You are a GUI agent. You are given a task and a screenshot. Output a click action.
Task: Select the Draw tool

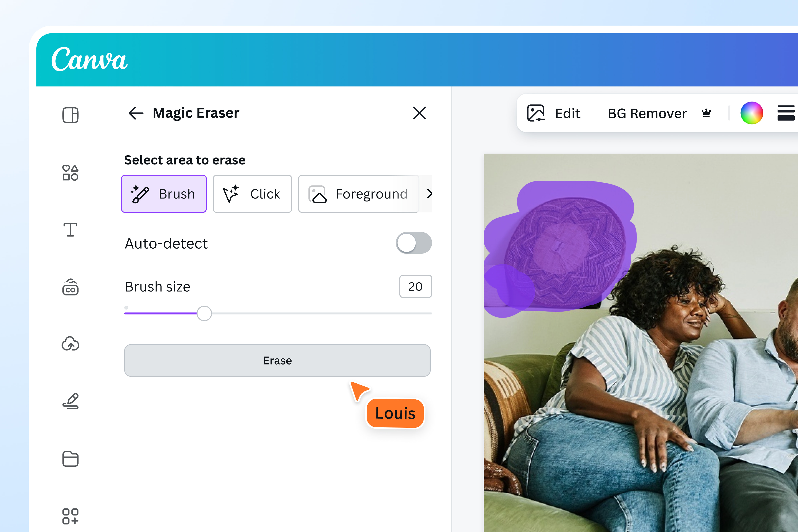(70, 401)
